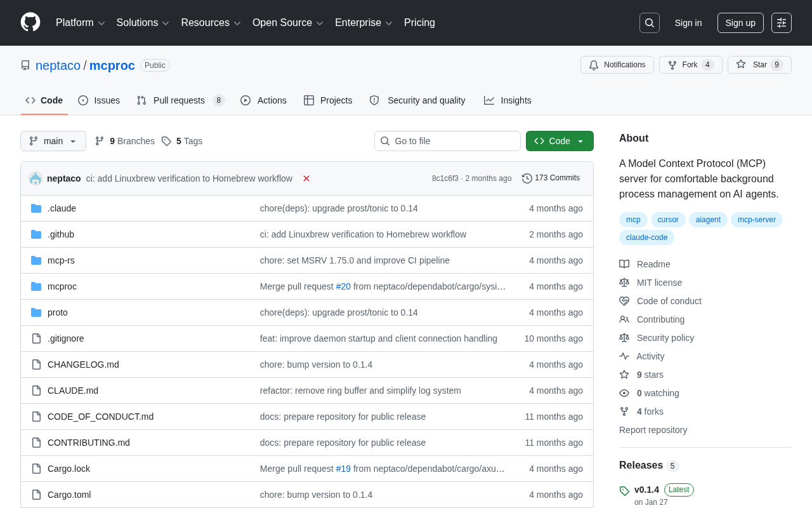Select the claude-code topic tag

(x=646, y=237)
